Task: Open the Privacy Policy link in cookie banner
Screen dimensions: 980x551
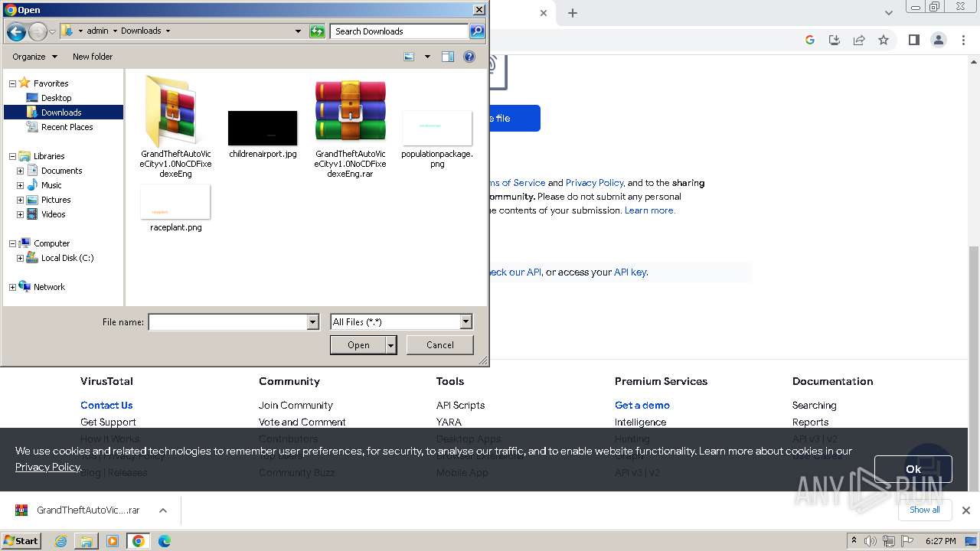Action: click(x=47, y=467)
